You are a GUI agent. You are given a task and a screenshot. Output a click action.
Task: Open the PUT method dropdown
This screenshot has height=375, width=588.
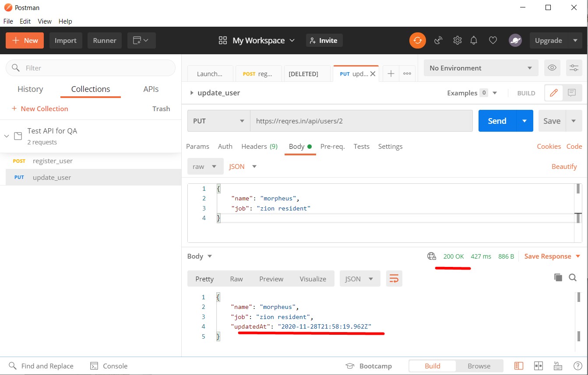pyautogui.click(x=218, y=121)
